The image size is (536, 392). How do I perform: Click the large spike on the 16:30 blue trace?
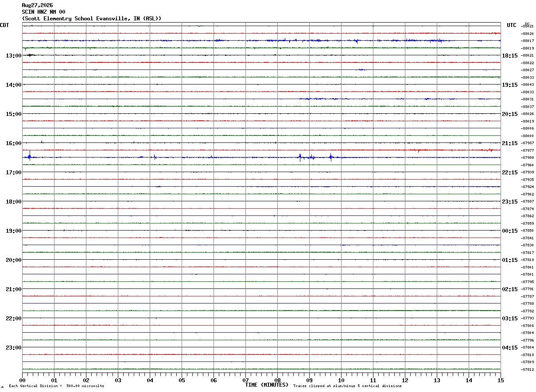pyautogui.click(x=30, y=155)
